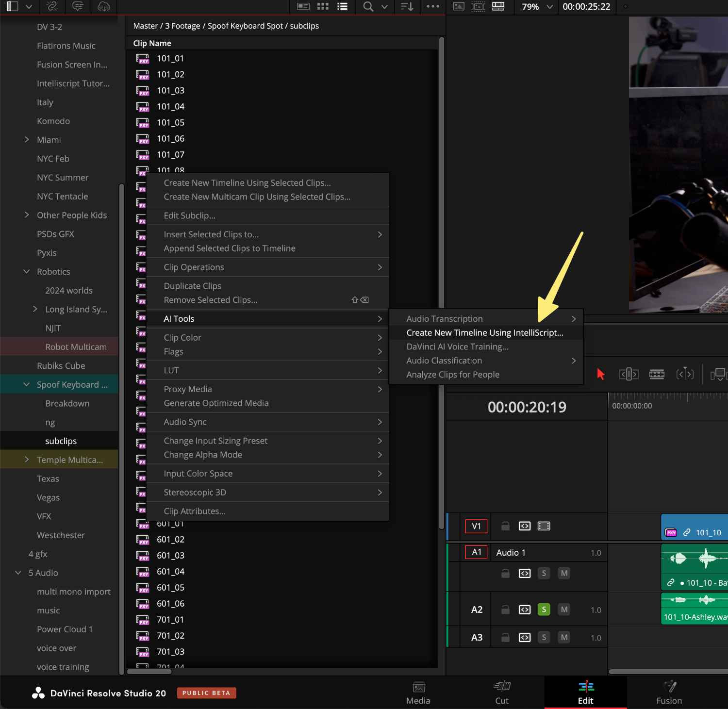Select the normal edit pointer tool
The image size is (728, 709).
pos(601,374)
